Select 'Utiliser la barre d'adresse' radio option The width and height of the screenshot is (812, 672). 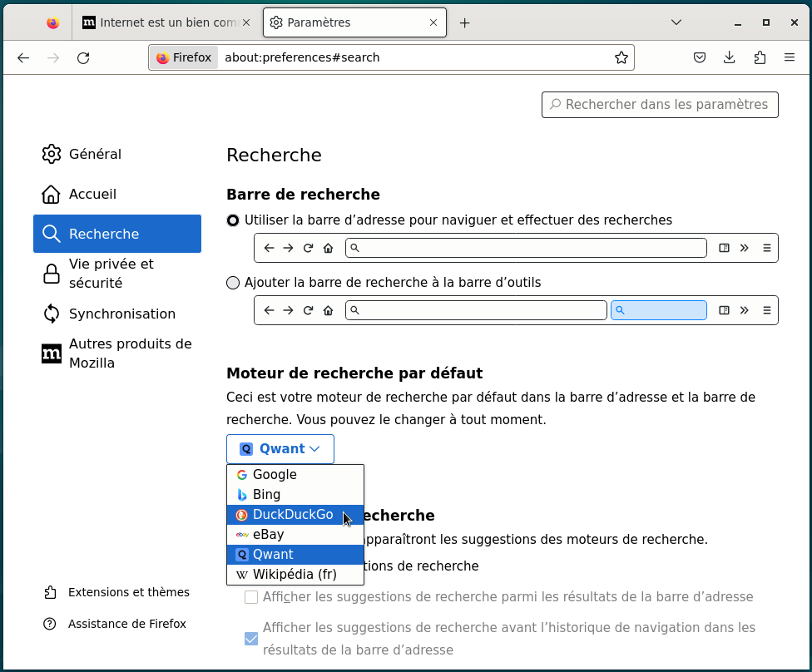coord(233,220)
